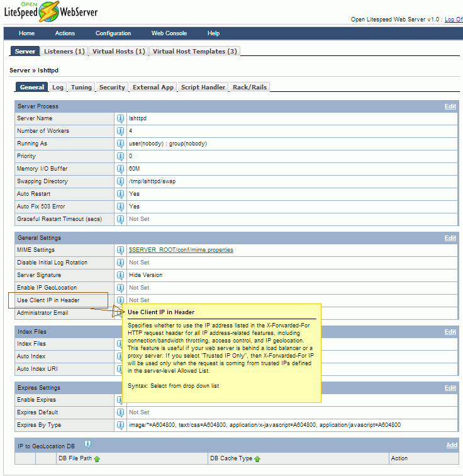463x476 pixels.
Task: Switch to the Listeners (1) tab
Action: tap(64, 51)
